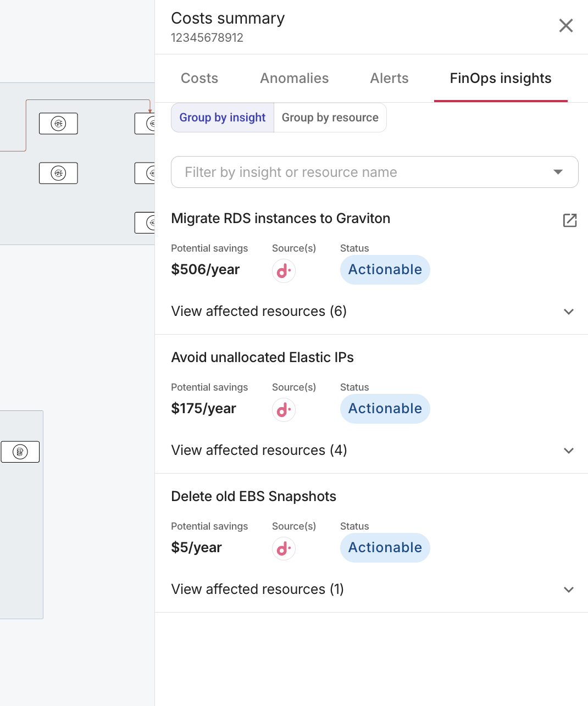Open the filter dropdown arrow
Image resolution: width=588 pixels, height=706 pixels.
[558, 172]
